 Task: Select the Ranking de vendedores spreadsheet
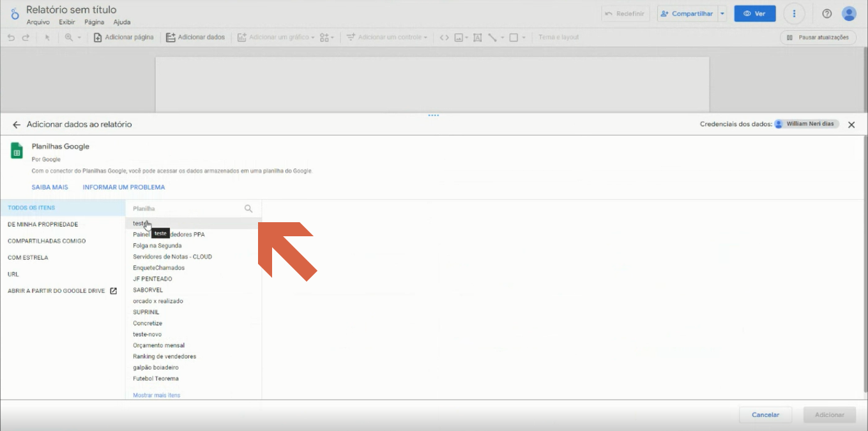[194, 356]
